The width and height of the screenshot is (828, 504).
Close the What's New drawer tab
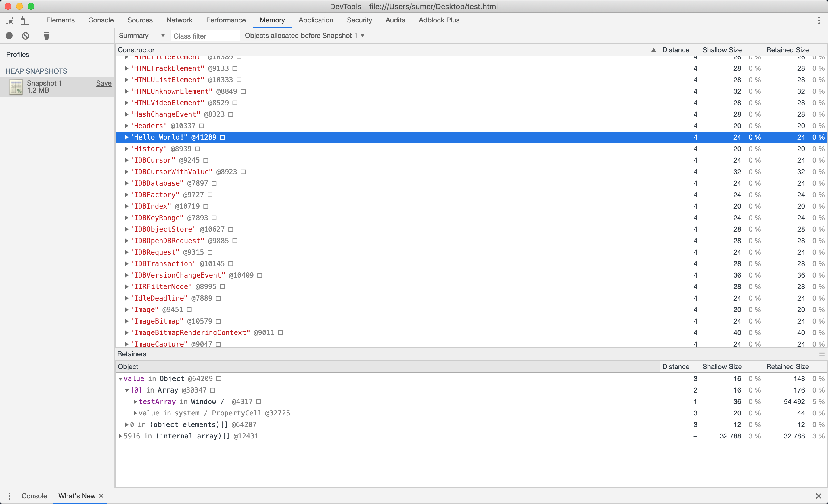(101, 496)
